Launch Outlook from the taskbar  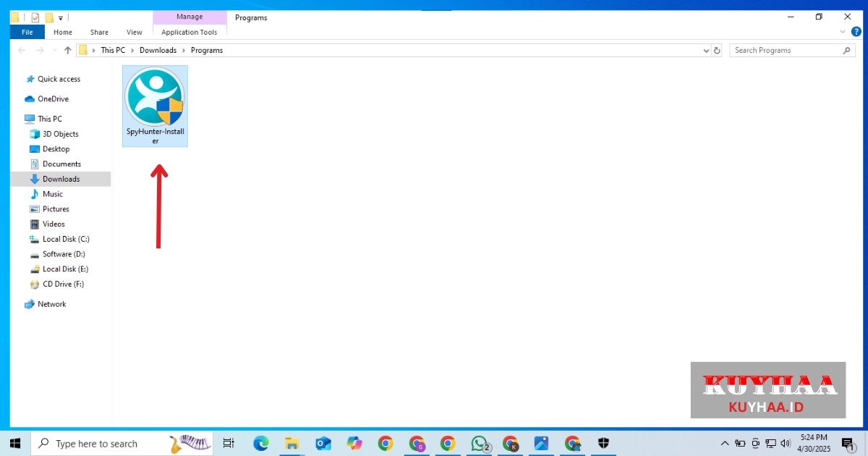323,444
